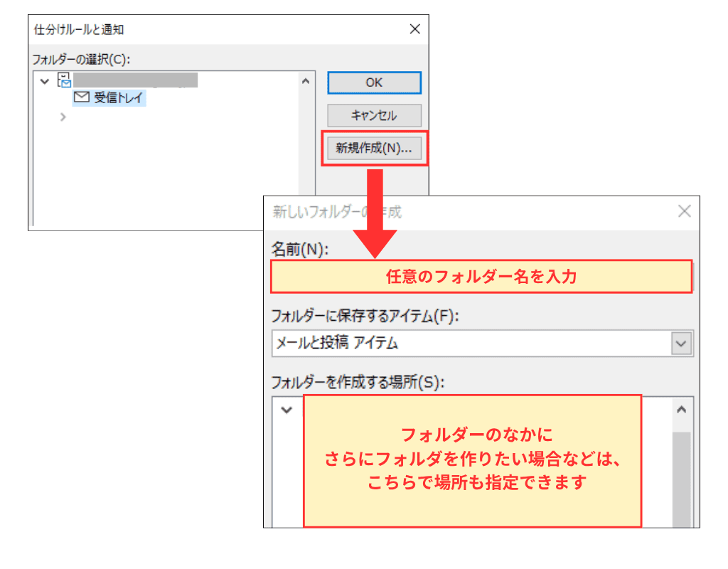
Task: Select キャンセル to dismiss the dialog
Action: 373,116
